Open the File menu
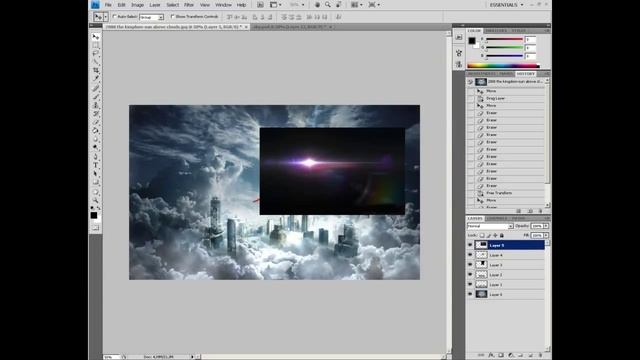Screen dimensions: 640x360 108,5
